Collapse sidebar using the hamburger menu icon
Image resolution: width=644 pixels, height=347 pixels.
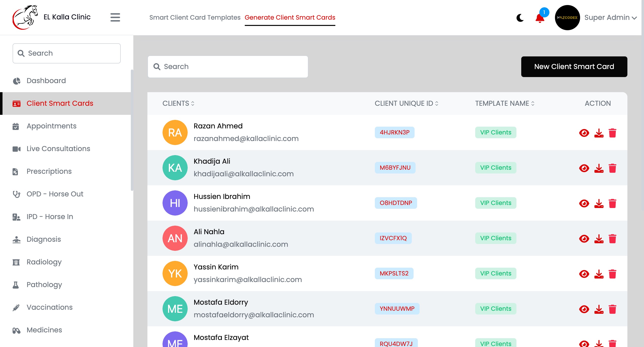pyautogui.click(x=115, y=17)
